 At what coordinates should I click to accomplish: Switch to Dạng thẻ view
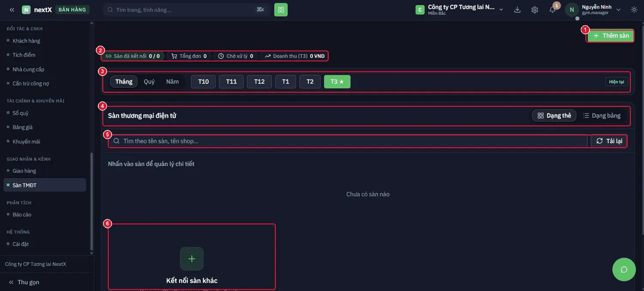click(554, 115)
